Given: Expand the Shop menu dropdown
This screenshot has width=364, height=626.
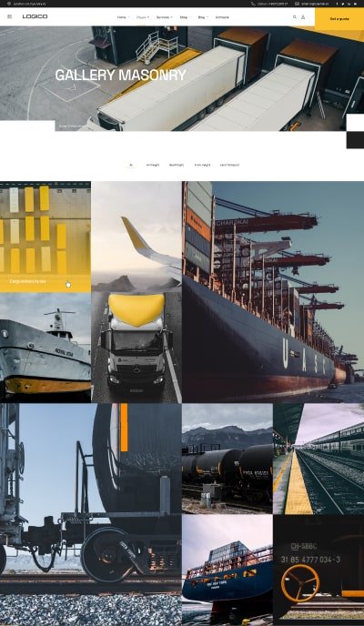Looking at the screenshot, I should click(x=186, y=17).
